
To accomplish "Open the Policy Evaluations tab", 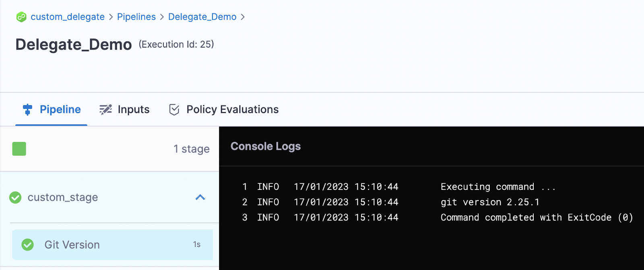I will coord(232,110).
